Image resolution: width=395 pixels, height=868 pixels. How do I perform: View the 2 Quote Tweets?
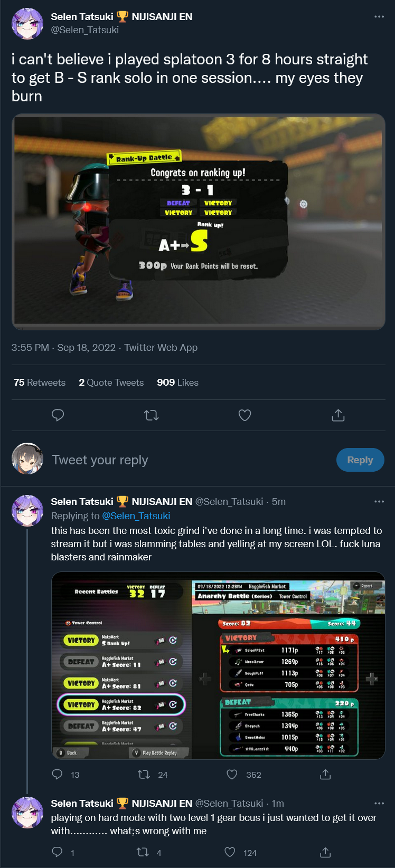tap(111, 383)
